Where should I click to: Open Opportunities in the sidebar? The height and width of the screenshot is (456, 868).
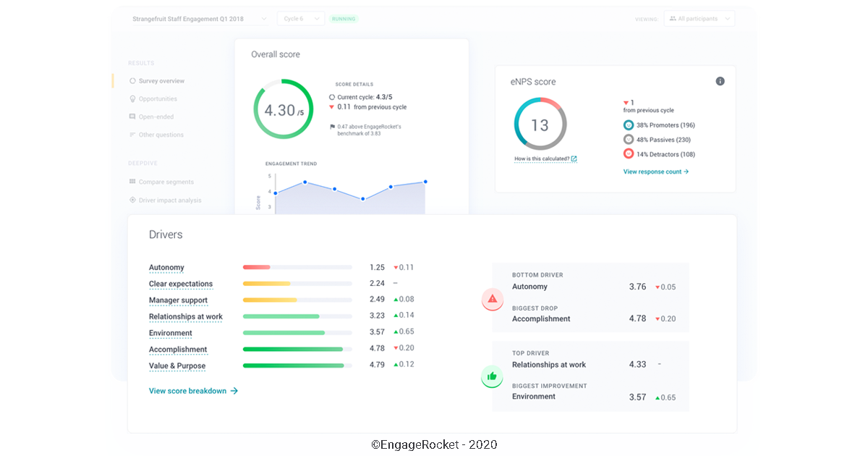(x=157, y=99)
